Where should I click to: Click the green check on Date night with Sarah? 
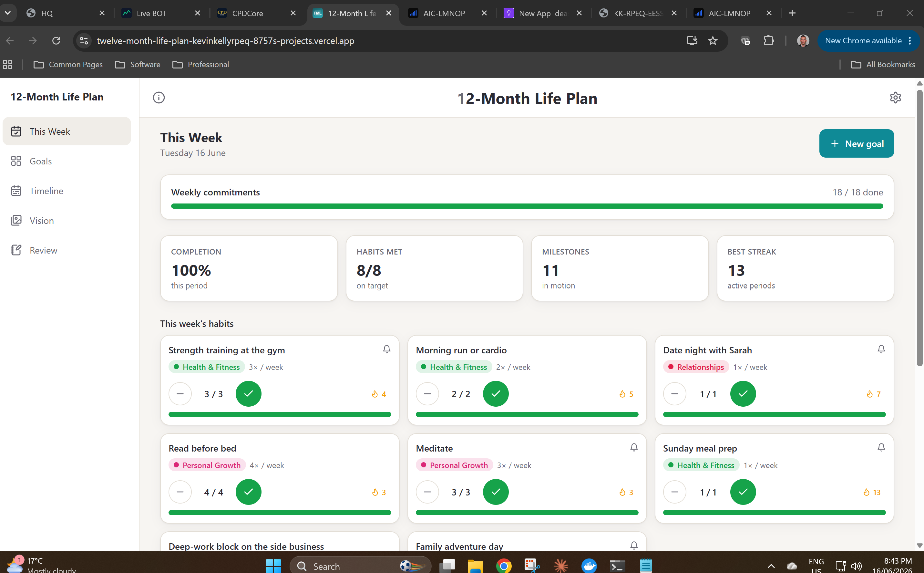click(743, 394)
